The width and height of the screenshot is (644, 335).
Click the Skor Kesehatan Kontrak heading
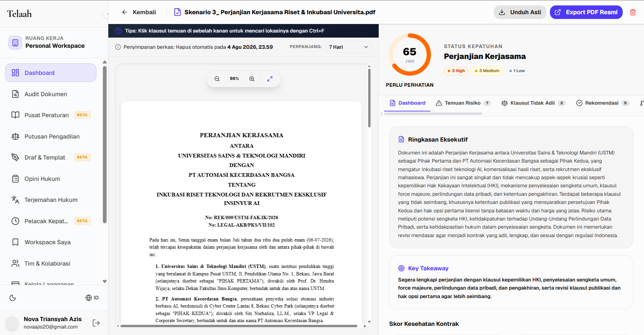(424, 324)
